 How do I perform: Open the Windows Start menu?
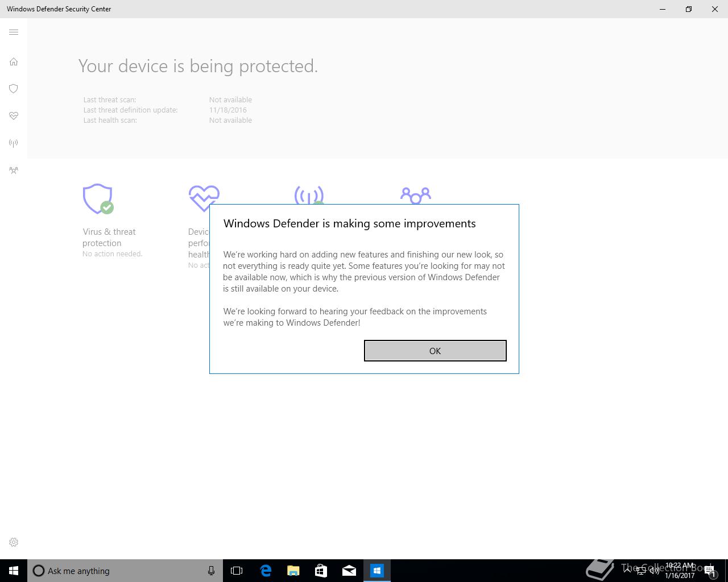coord(14,571)
